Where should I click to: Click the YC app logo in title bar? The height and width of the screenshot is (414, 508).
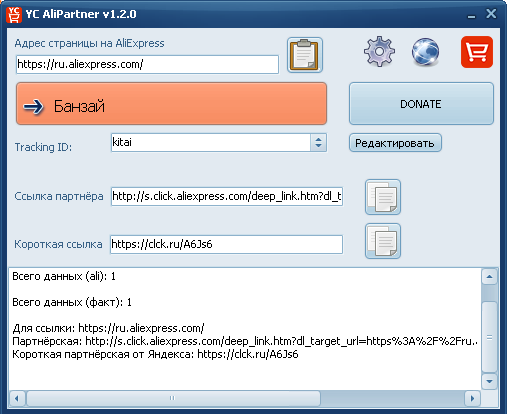[14, 15]
